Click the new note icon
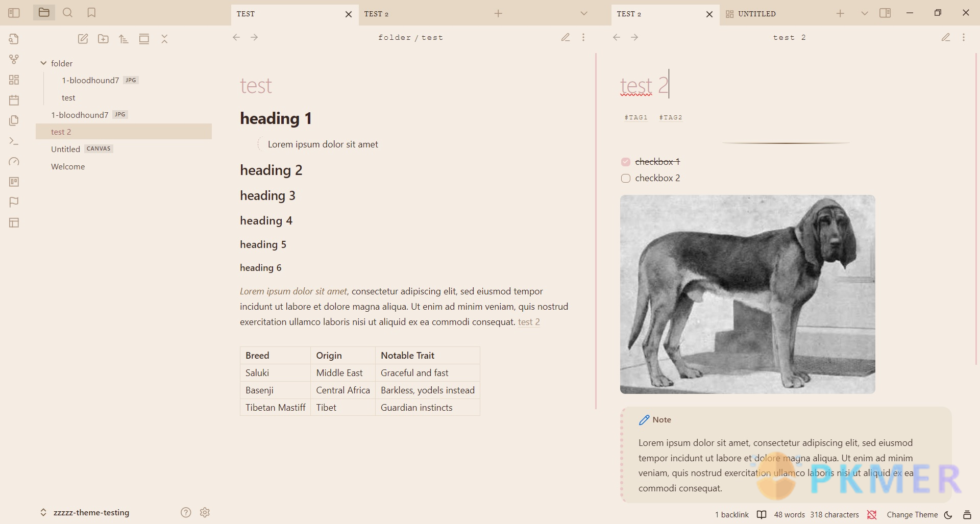This screenshot has height=524, width=980. tap(83, 39)
